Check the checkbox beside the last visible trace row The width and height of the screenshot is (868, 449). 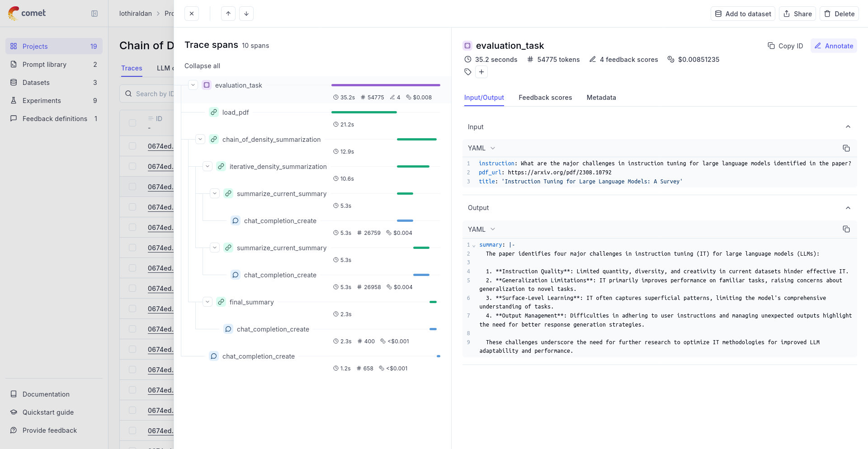(x=132, y=430)
